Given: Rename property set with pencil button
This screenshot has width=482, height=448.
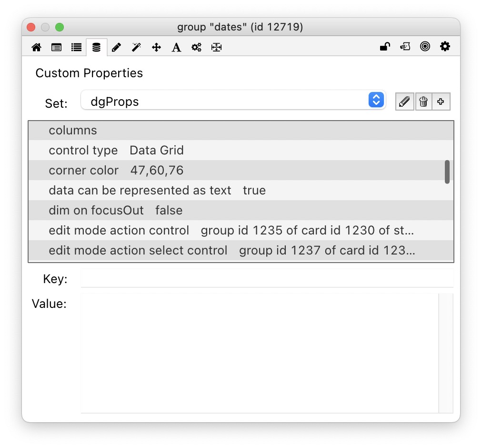Looking at the screenshot, I should pos(405,102).
